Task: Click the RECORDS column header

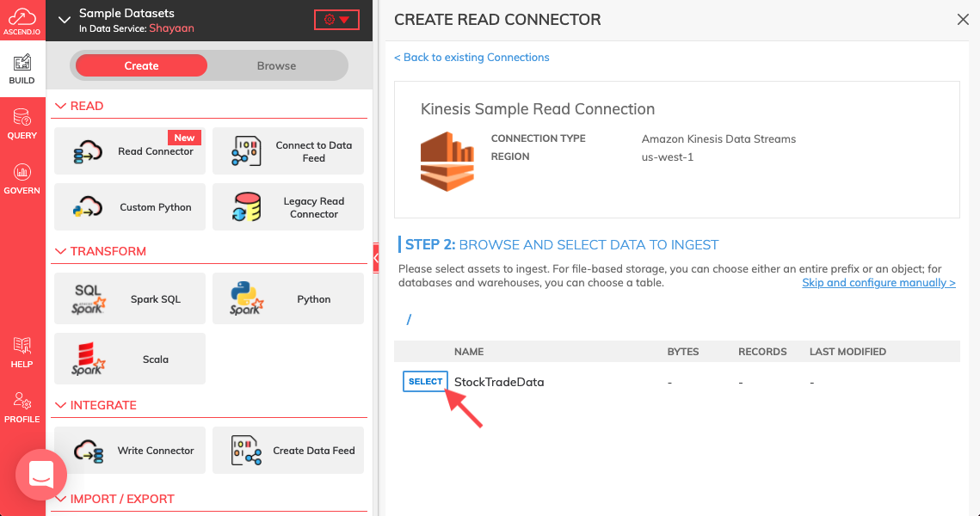Action: click(x=762, y=352)
